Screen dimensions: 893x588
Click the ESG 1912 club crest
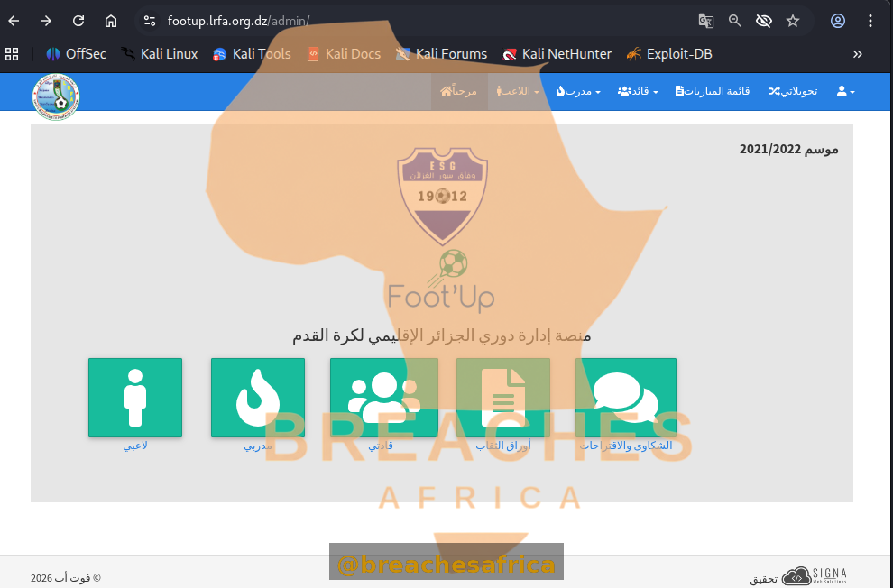pyautogui.click(x=443, y=196)
